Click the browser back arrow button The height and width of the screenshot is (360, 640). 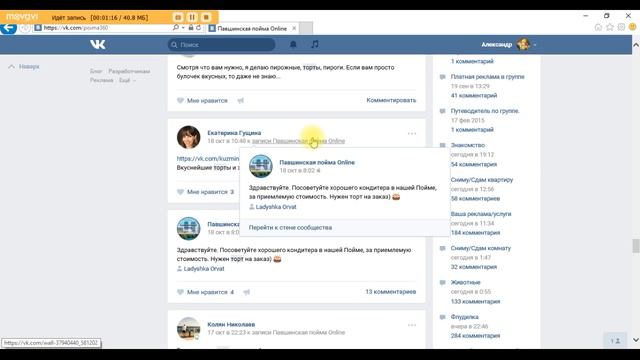pyautogui.click(x=9, y=28)
